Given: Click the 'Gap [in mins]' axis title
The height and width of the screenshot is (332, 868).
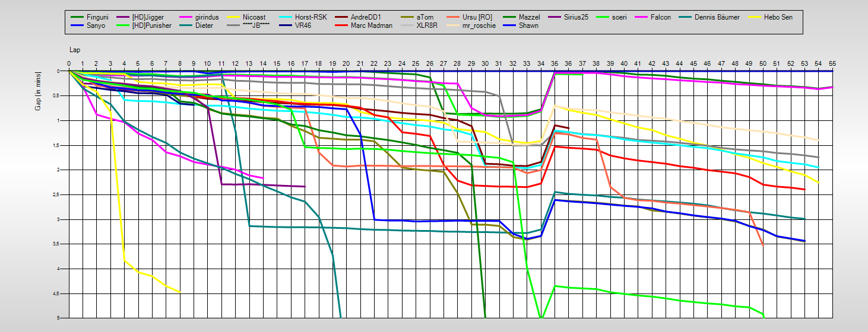Looking at the screenshot, I should pyautogui.click(x=39, y=95).
